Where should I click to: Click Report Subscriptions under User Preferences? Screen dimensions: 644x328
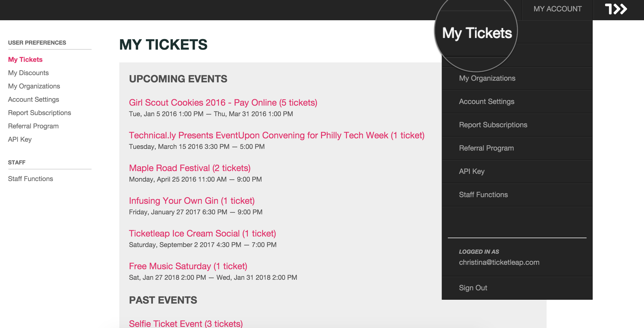pyautogui.click(x=40, y=113)
